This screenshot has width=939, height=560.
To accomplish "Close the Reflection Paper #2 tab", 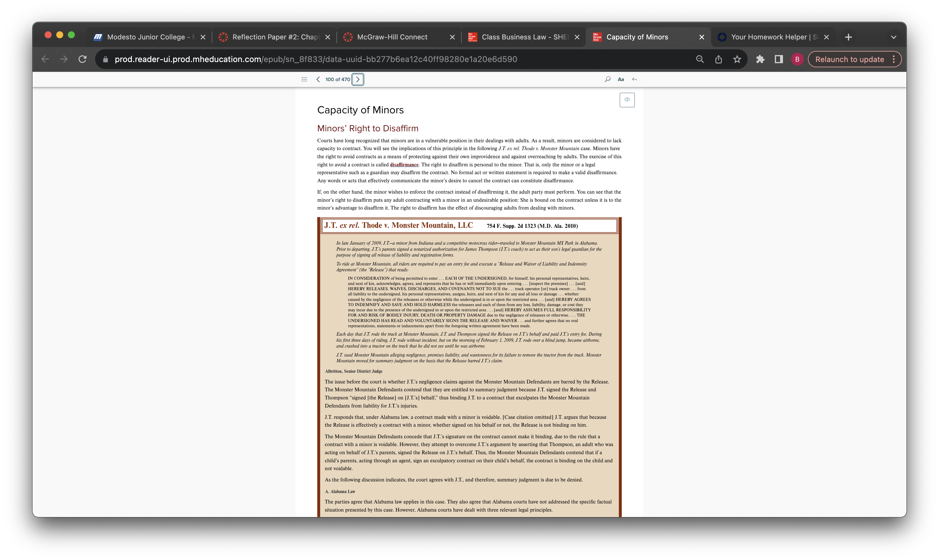I will point(327,37).
